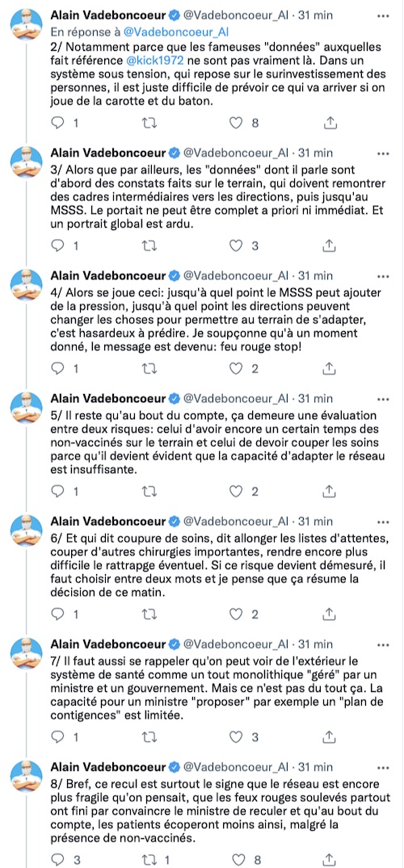Retweet tweet 3/ about constats sur le terrain

tap(149, 245)
